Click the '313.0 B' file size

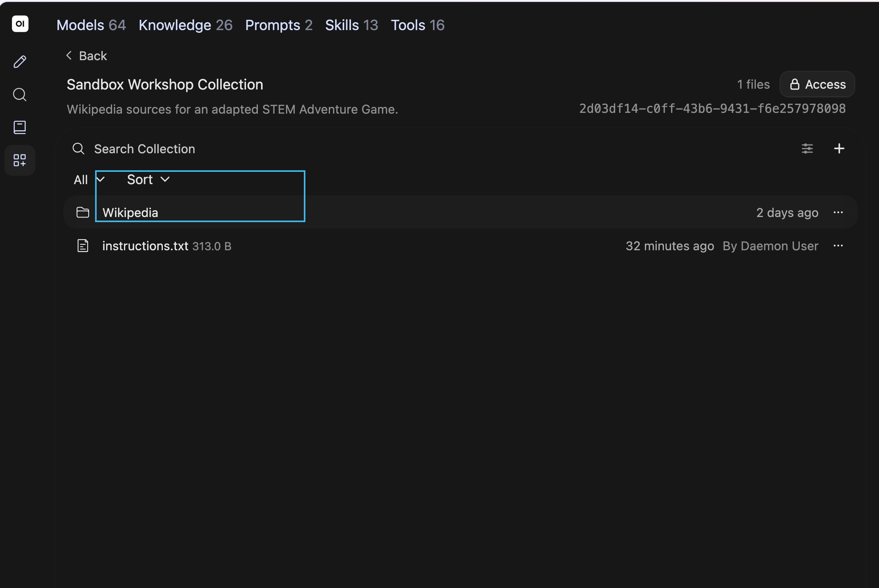[212, 246]
